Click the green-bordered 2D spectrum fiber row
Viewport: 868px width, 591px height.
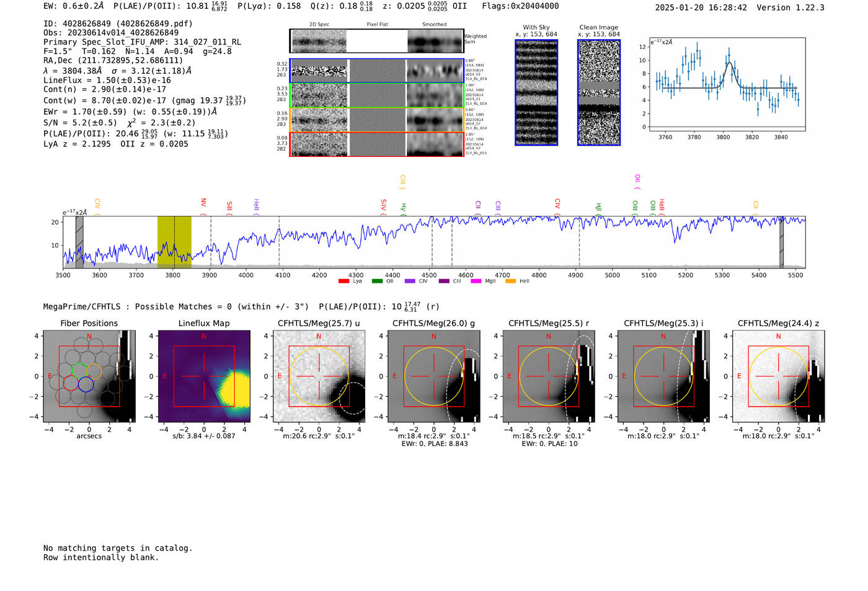point(377,96)
